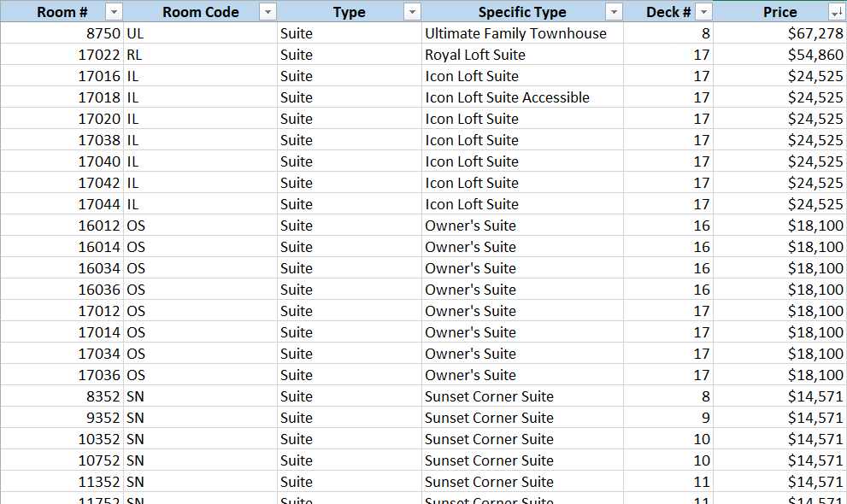Click the Suite type in row 17022
Viewport: 847px width, 504px height.
click(350, 55)
